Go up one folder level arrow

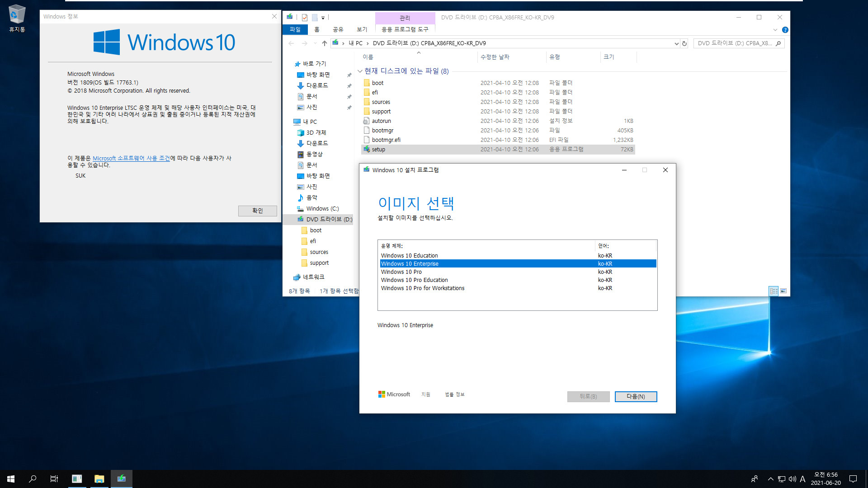[x=324, y=43]
